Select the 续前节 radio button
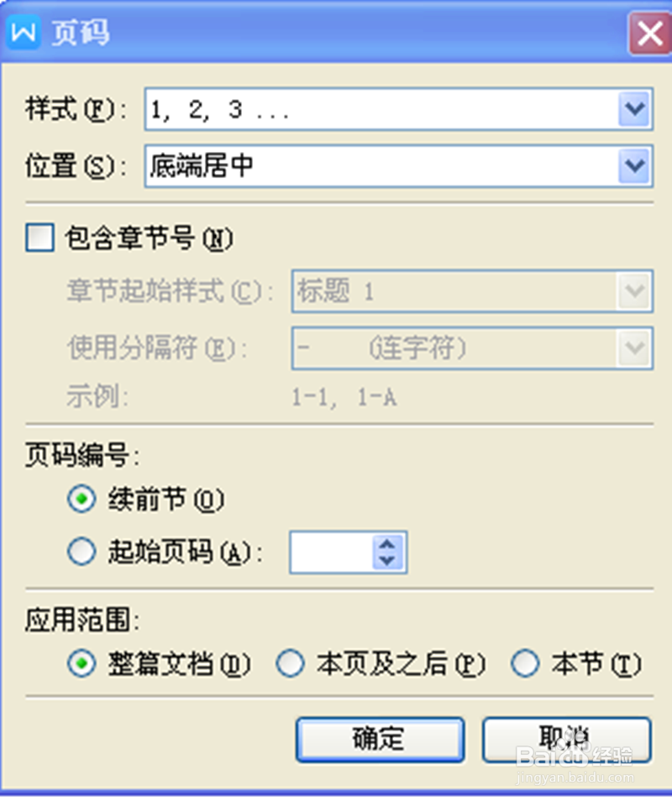This screenshot has height=801, width=672. coord(81,499)
